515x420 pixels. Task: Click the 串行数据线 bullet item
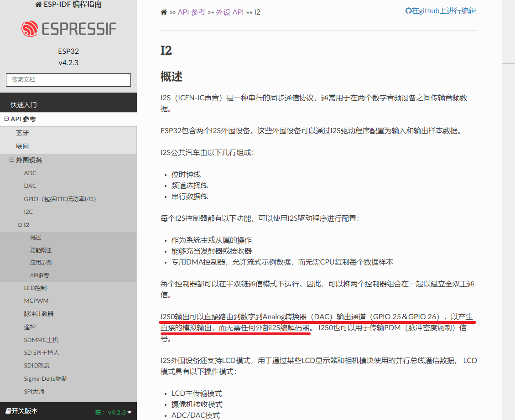point(189,197)
